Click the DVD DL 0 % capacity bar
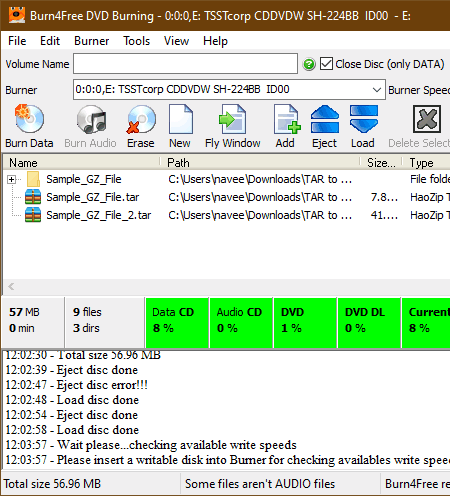Screen dimensions: 450x496 point(369,323)
